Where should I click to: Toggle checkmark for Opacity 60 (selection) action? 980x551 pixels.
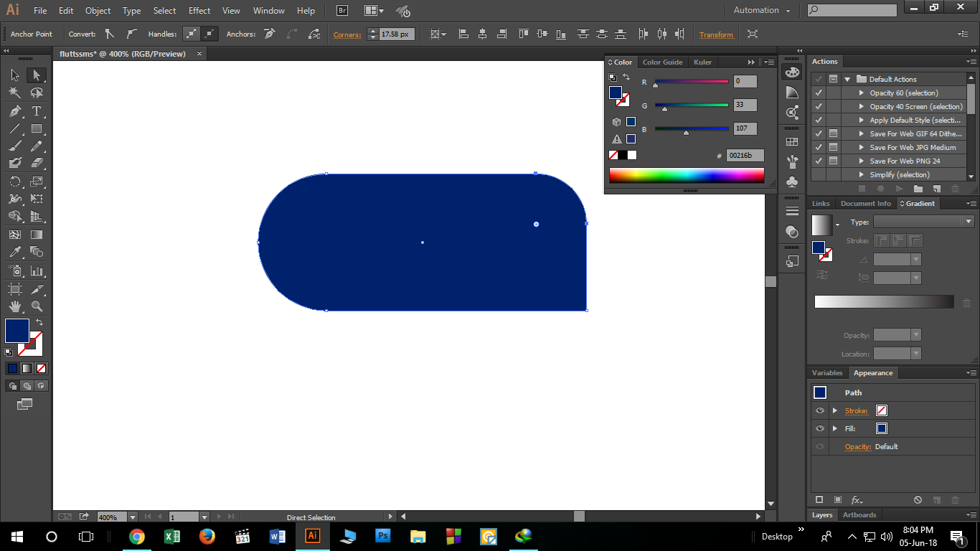click(x=819, y=93)
